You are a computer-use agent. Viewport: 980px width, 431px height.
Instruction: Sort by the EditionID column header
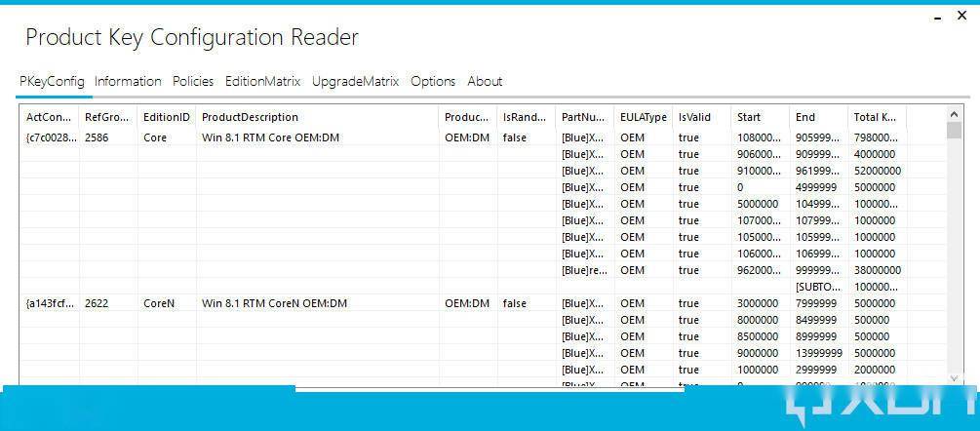point(166,118)
